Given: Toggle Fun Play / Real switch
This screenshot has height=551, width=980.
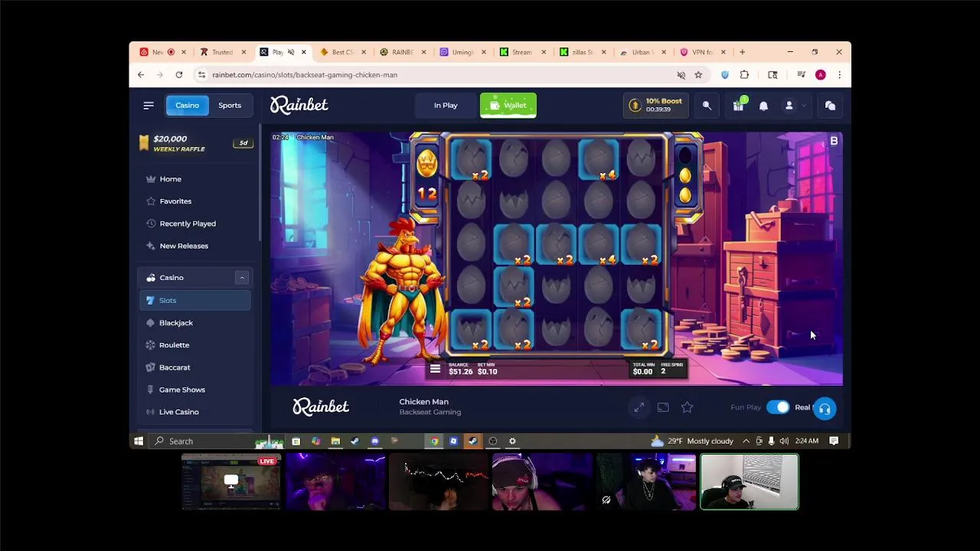Looking at the screenshot, I should tap(778, 407).
